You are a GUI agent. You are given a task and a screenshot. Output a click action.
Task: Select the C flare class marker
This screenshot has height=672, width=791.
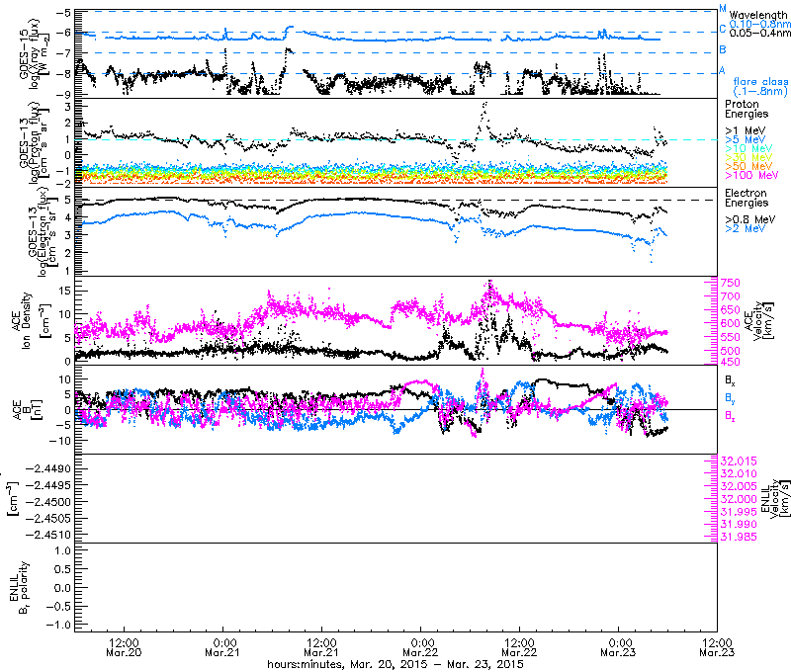click(723, 29)
